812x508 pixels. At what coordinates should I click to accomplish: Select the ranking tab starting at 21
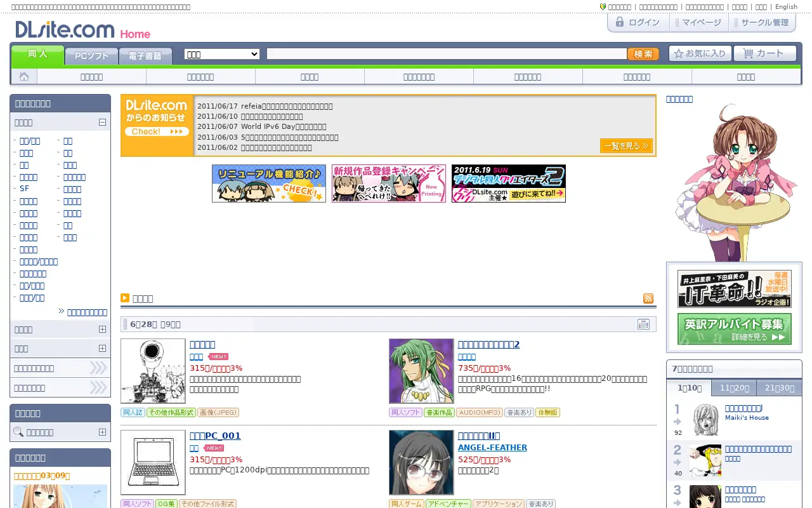tap(780, 388)
